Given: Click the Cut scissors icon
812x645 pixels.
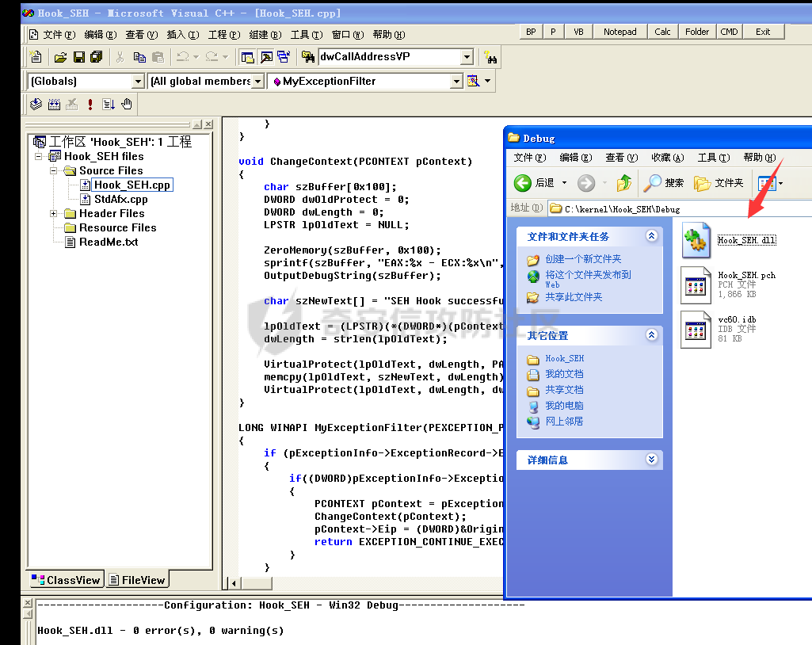Looking at the screenshot, I should [120, 57].
